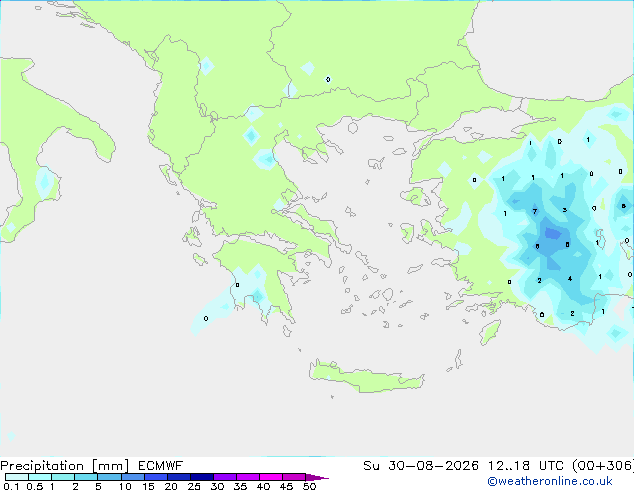Click the '10' legend label
The image size is (634, 490).
point(125,486)
